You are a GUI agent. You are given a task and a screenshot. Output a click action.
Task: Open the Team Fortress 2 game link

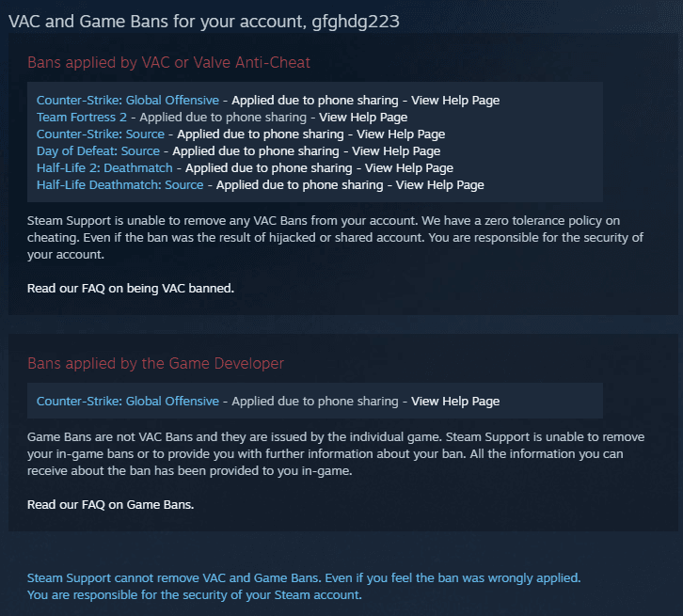pos(82,118)
